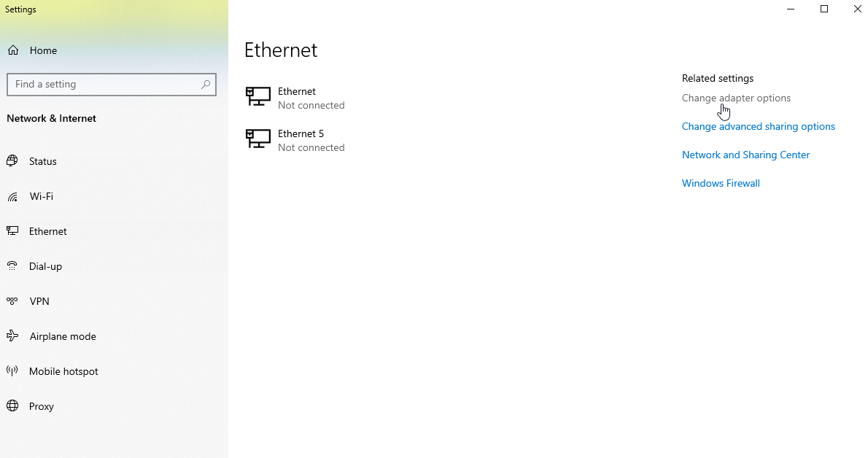Open the Wi-Fi settings page

pos(41,196)
